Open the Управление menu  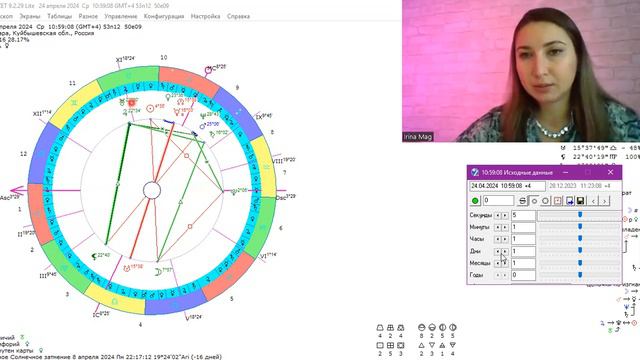pos(121,16)
